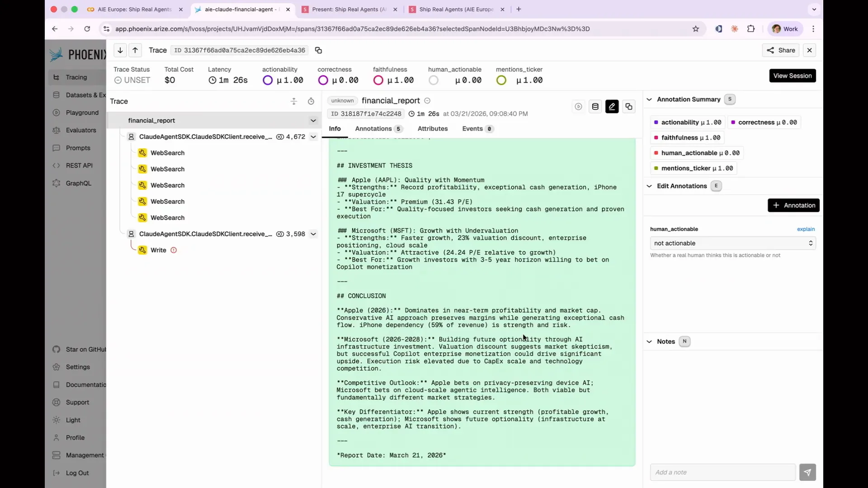Toggle the timing icon in Trace header
The image size is (868, 488).
click(x=311, y=101)
